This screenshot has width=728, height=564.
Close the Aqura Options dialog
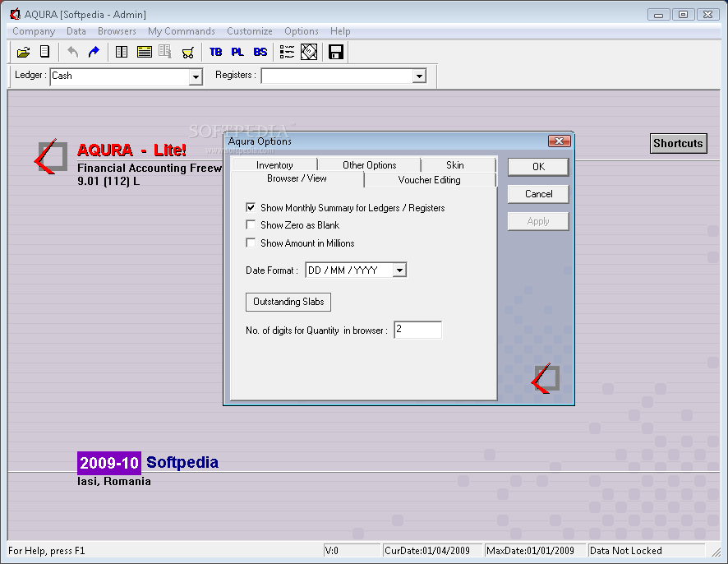tap(559, 141)
